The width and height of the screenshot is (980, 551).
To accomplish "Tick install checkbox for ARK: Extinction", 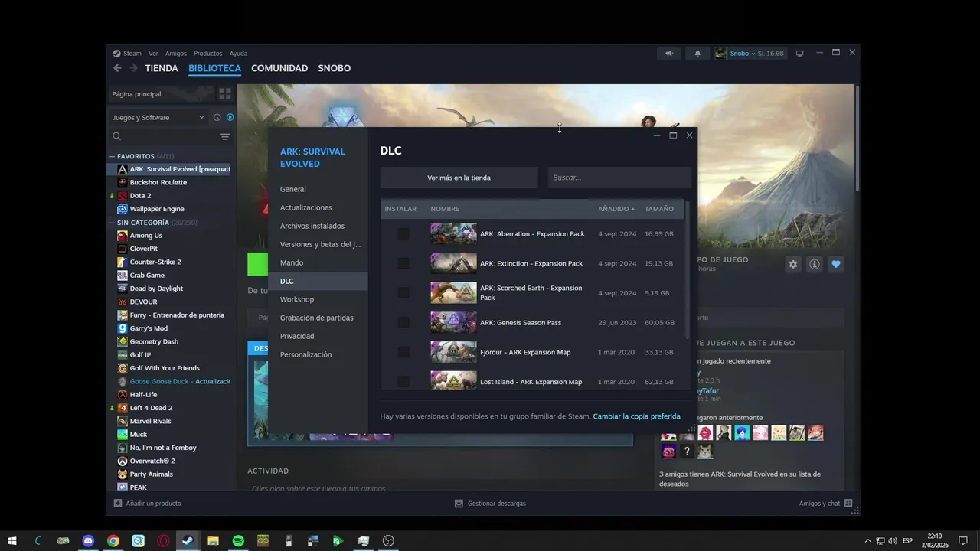I will click(x=403, y=263).
